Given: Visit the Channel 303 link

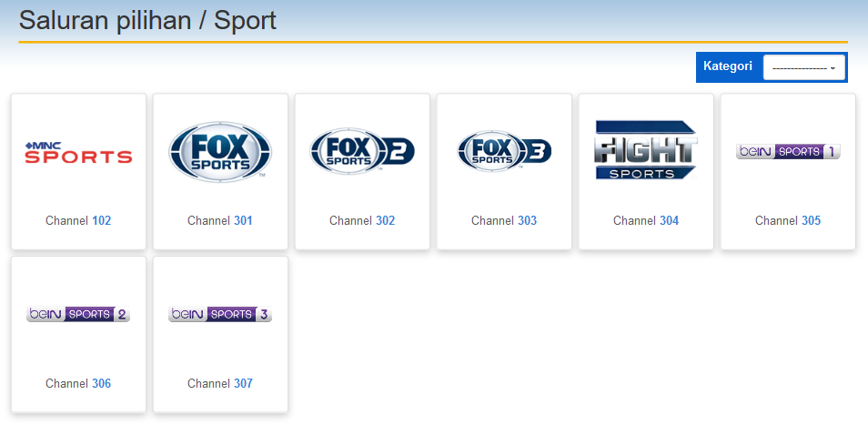Looking at the screenshot, I should (x=504, y=221).
